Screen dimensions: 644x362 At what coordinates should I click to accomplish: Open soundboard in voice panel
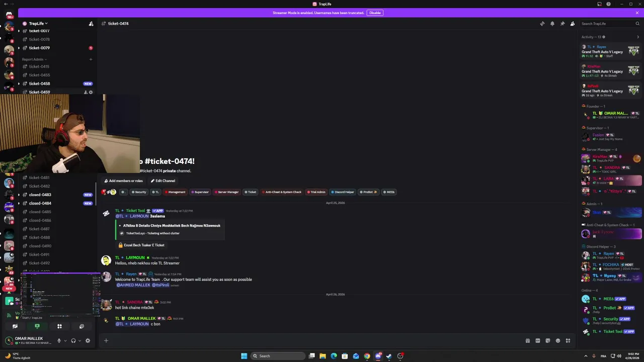(82, 326)
